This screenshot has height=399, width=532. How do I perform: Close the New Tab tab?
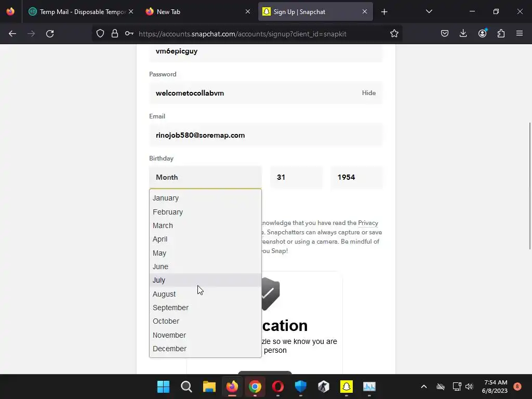click(x=248, y=11)
